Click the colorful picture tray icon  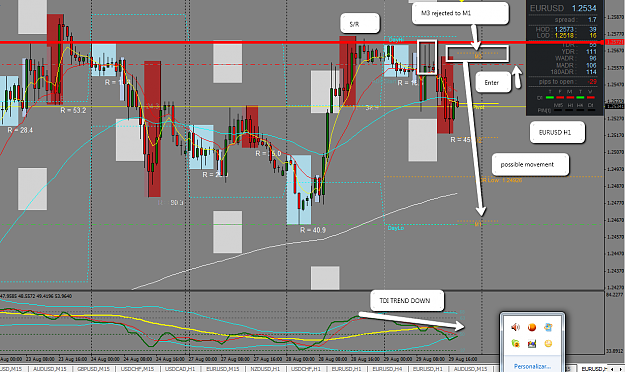click(532, 343)
